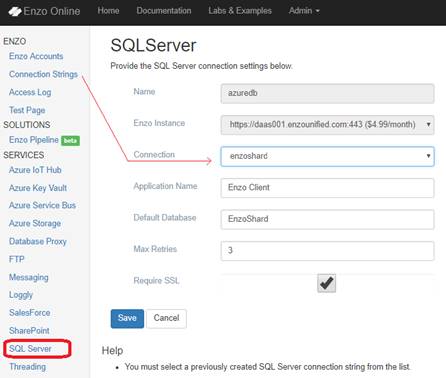The image size is (446, 378).
Task: Open the Threading service link
Action: 27,367
